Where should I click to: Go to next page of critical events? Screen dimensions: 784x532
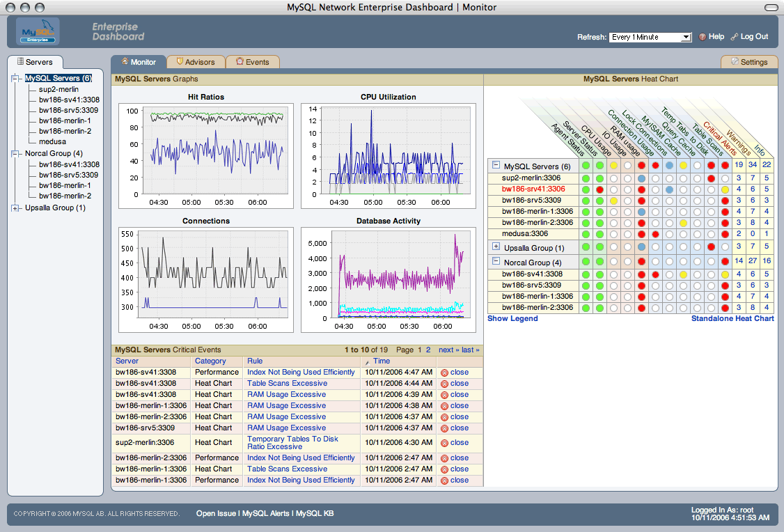(448, 350)
